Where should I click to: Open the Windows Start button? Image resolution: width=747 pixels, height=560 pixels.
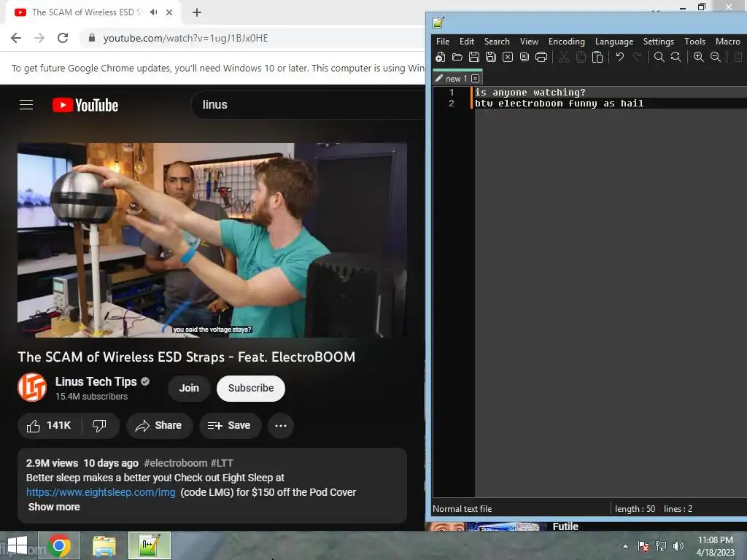click(18, 545)
